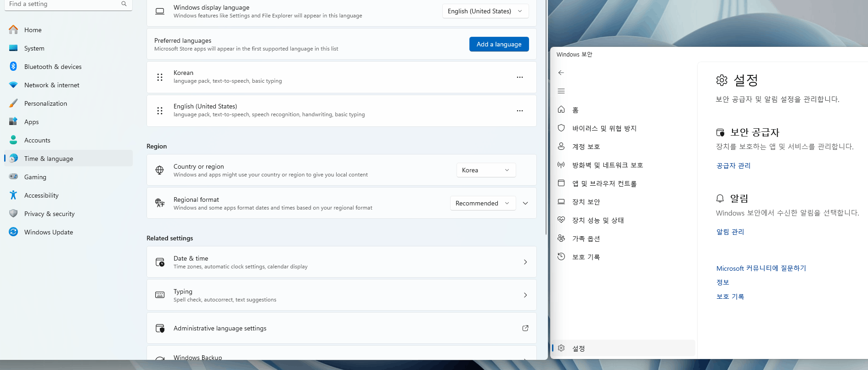Image resolution: width=868 pixels, height=370 pixels.
Task: Grab the Korean language drag handle
Action: pyautogui.click(x=160, y=77)
